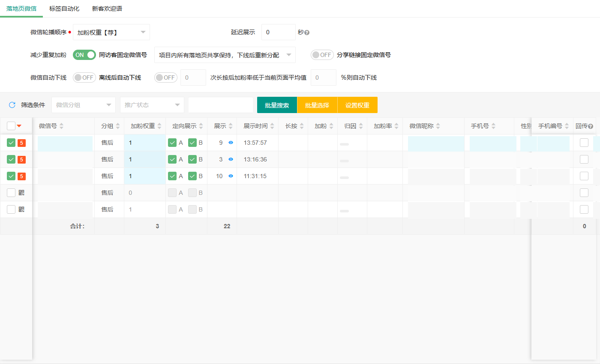Open 项目内所有落地页共享保持 dropdown
The image size is (600, 364).
(x=225, y=55)
